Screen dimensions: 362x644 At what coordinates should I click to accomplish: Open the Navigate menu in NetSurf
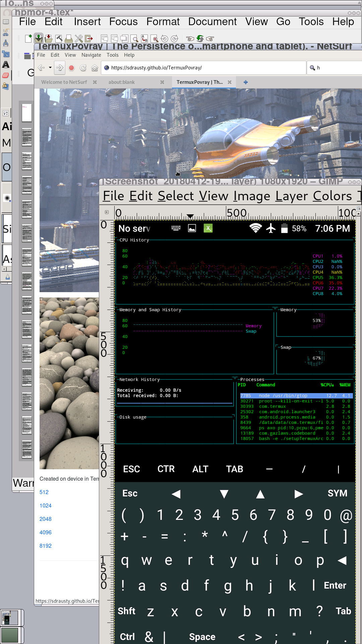pyautogui.click(x=91, y=55)
